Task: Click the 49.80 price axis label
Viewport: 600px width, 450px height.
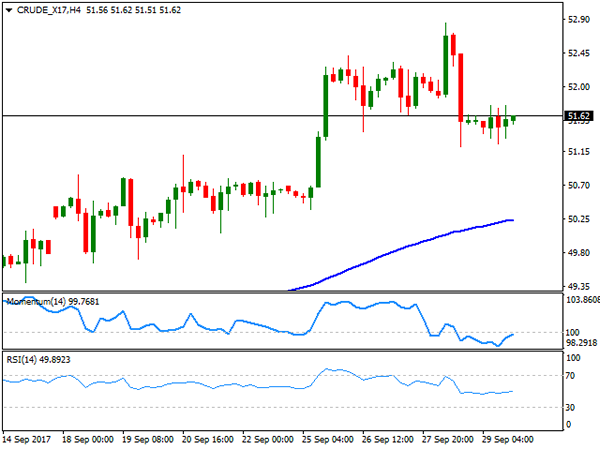Action: coord(579,253)
